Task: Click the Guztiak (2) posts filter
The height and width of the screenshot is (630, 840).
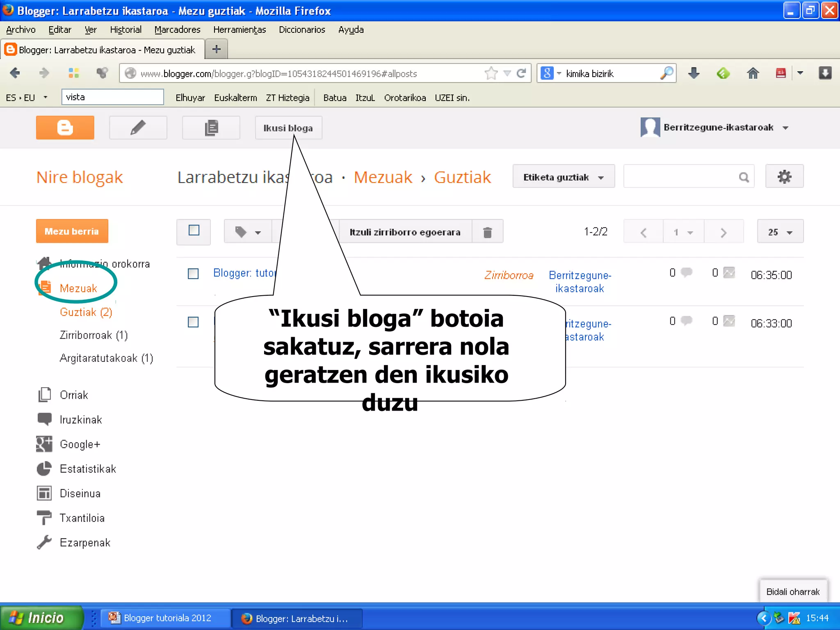Action: click(86, 312)
